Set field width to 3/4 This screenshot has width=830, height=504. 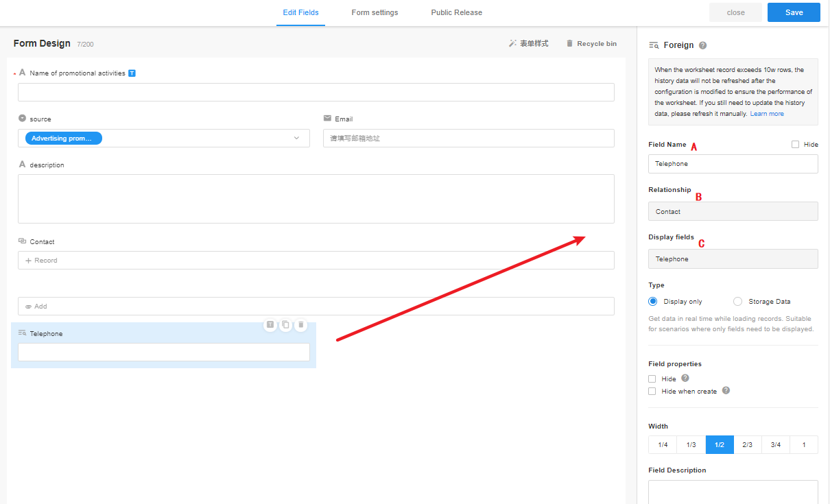click(x=775, y=445)
